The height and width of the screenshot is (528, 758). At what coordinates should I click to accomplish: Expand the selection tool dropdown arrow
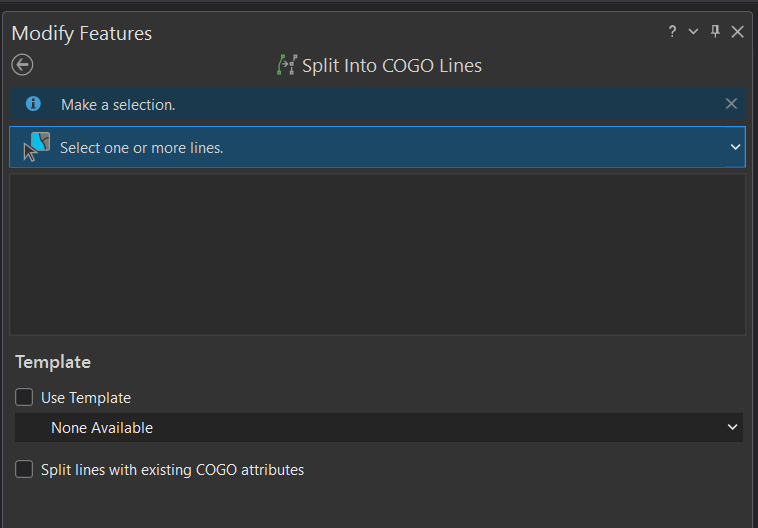coord(735,147)
